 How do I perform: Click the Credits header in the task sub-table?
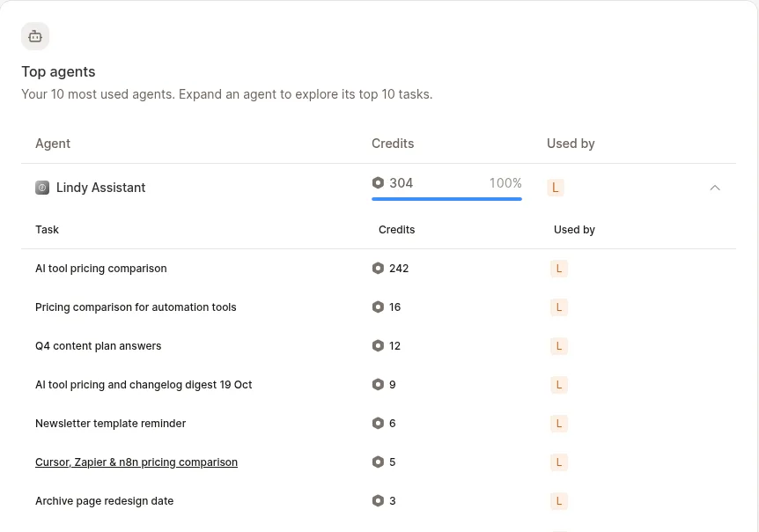coord(396,230)
